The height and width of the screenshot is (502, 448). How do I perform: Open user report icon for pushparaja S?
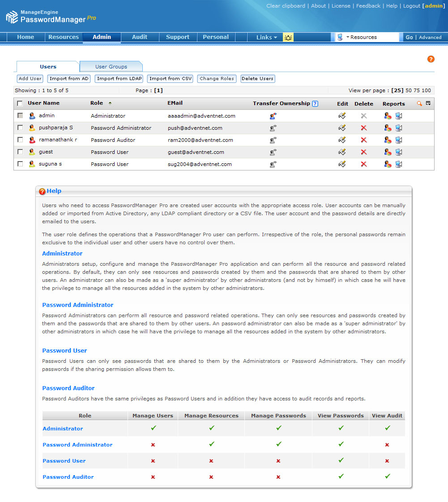point(388,128)
